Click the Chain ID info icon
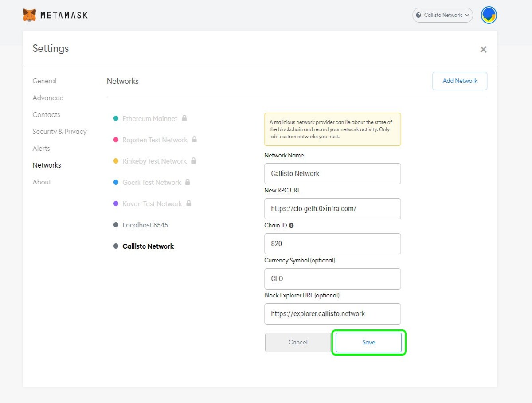Image resolution: width=532 pixels, height=403 pixels. (x=291, y=225)
